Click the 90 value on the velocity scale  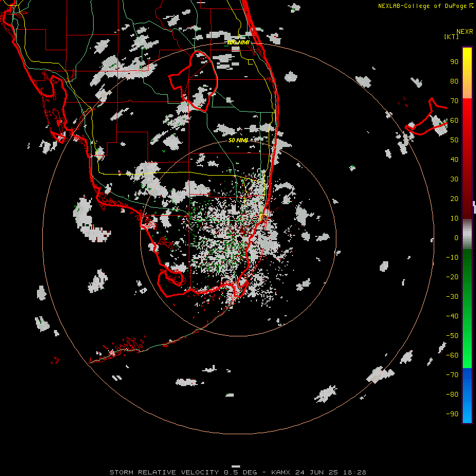tap(454, 62)
